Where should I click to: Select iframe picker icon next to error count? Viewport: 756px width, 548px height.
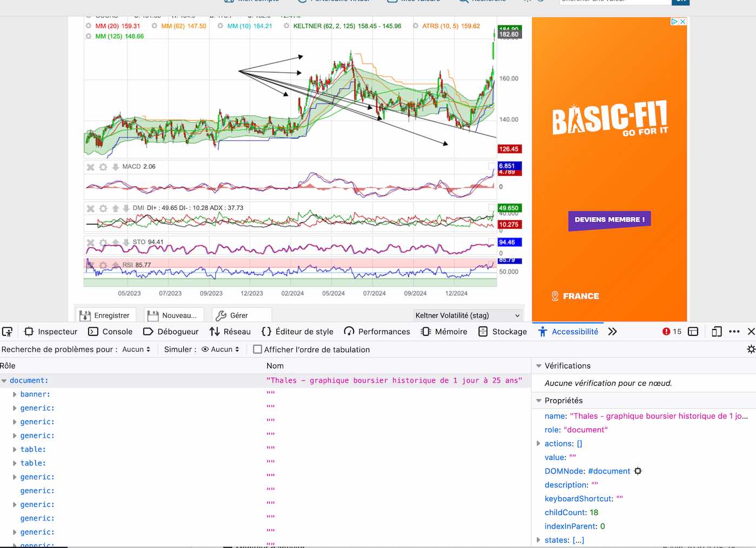(693, 332)
